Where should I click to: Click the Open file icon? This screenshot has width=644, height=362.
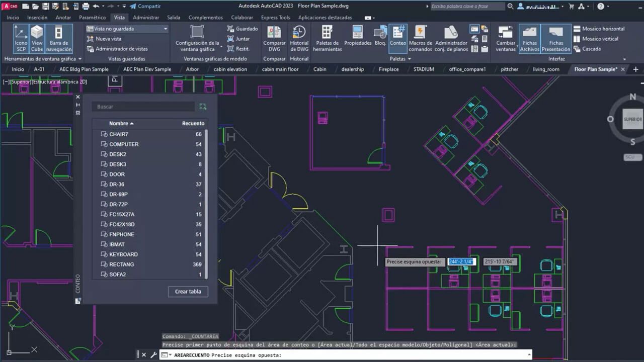tap(36, 6)
